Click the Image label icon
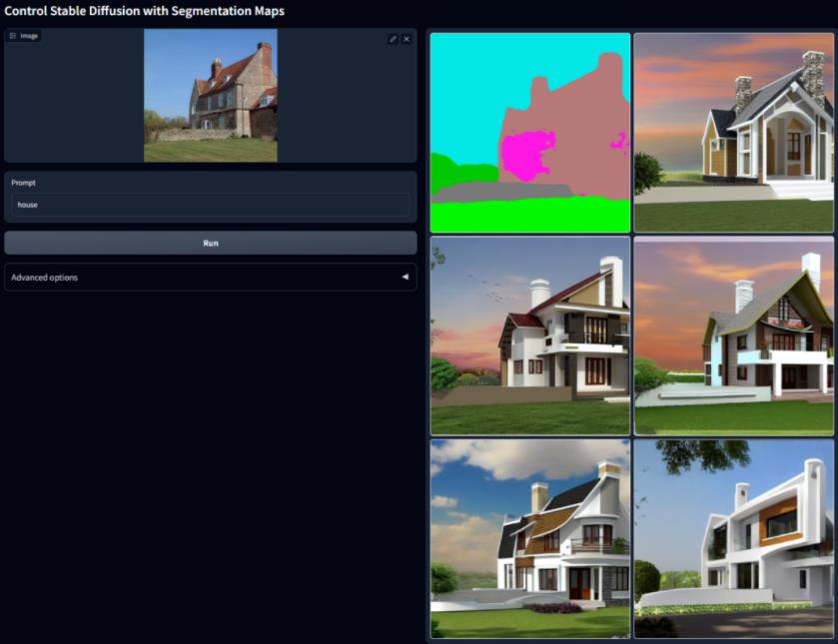Screen dimensions: 838x644 tap(13, 36)
